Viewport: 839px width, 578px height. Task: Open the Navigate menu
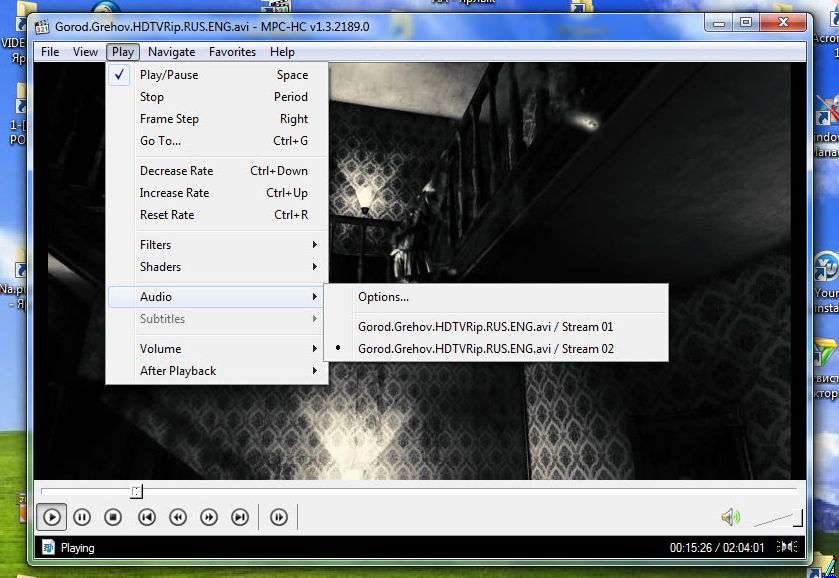coord(171,52)
